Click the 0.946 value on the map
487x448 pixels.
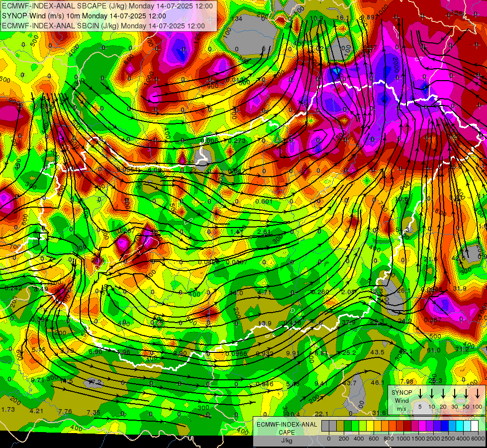265,384
